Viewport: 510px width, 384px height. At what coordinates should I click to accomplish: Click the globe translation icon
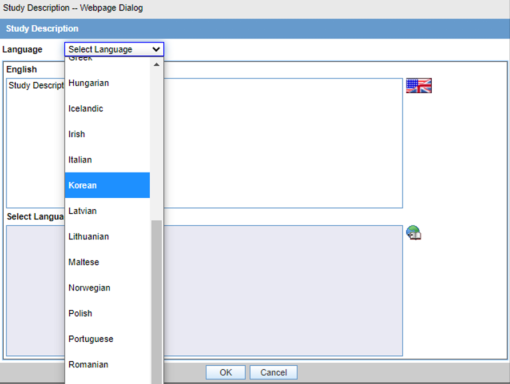(x=414, y=232)
